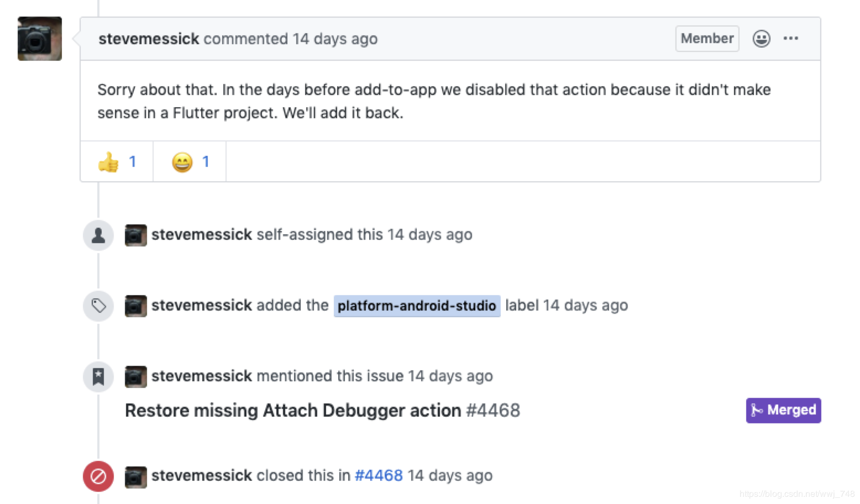Click the bookmark cross-reference icon
Image resolution: width=860 pixels, height=504 pixels.
coord(98,377)
